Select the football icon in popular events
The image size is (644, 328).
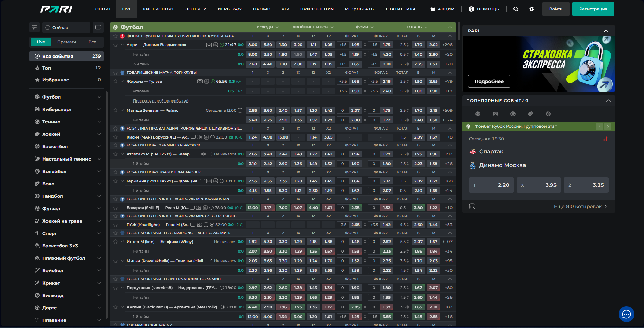(478, 114)
